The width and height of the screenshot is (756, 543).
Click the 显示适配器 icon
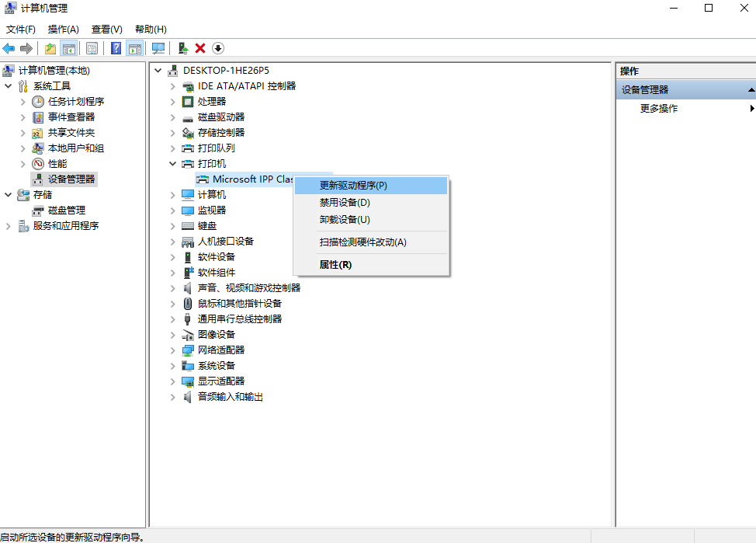188,381
